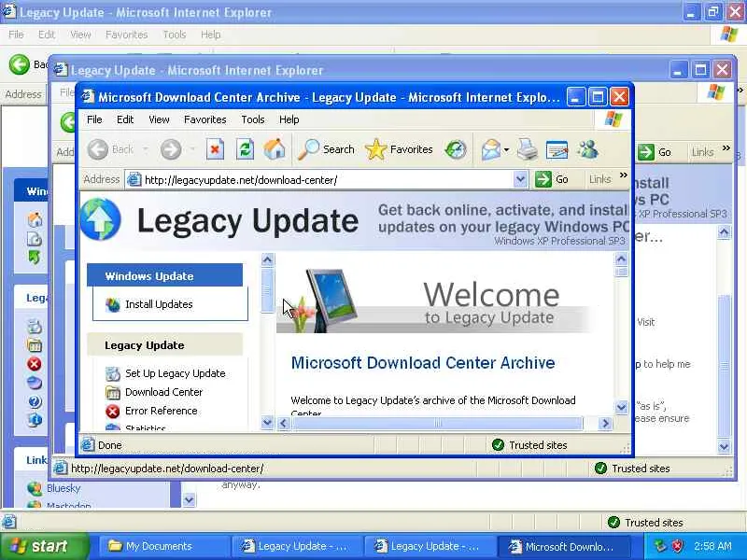
Task: Open Bluesky link in rear window
Action: point(63,488)
